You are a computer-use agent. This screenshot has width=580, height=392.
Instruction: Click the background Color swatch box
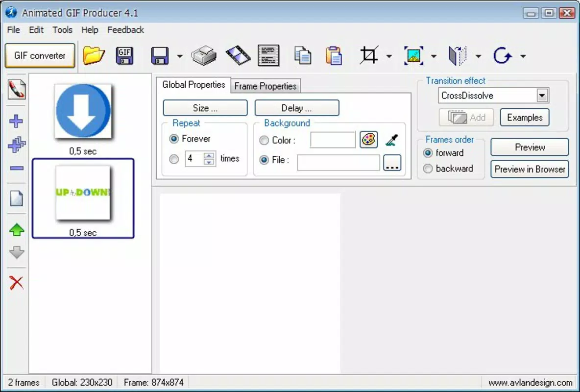coord(333,140)
